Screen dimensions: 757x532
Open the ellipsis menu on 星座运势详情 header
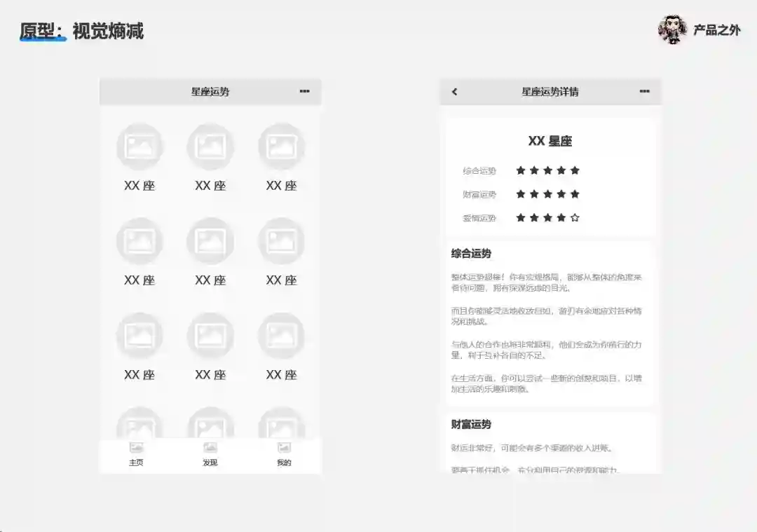click(646, 91)
